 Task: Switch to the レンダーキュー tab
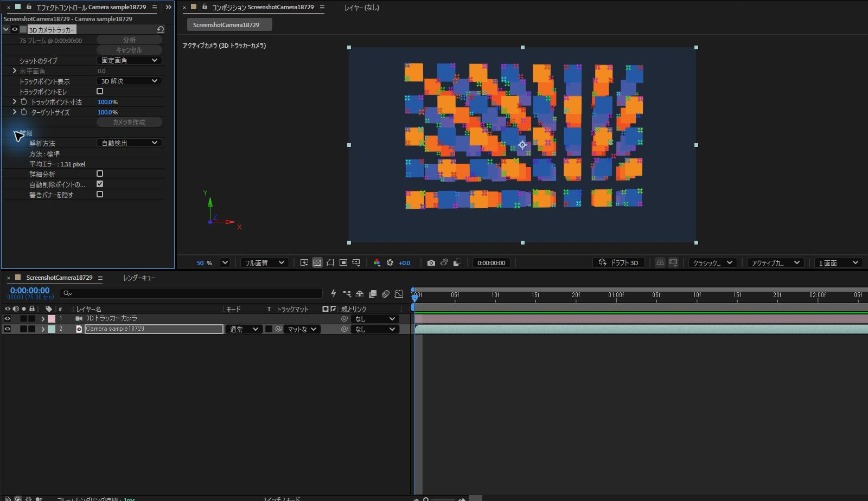point(139,278)
